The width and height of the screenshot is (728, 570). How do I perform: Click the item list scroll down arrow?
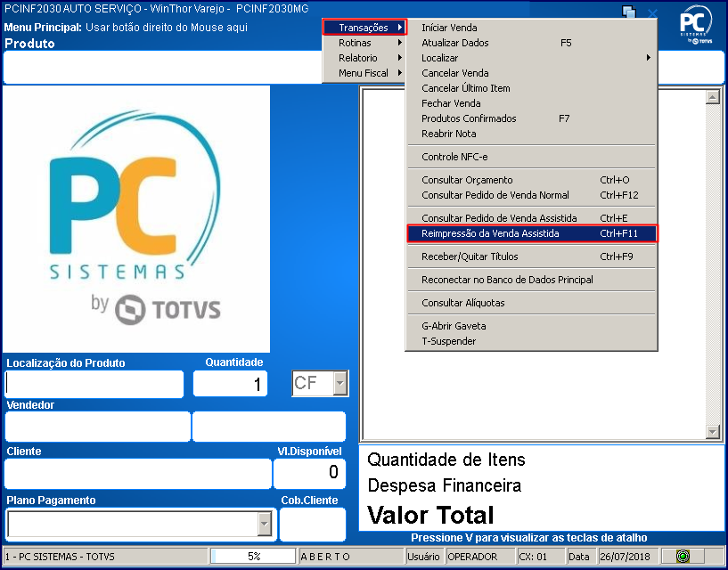pyautogui.click(x=712, y=432)
